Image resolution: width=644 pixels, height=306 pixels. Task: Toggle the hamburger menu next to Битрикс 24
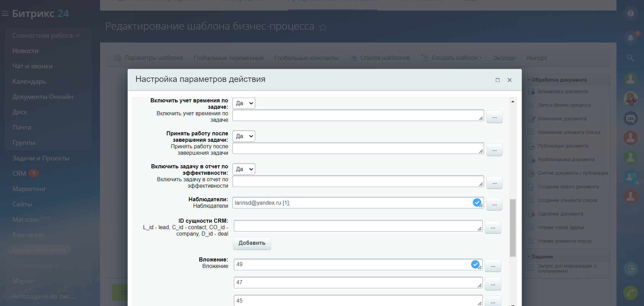pos(5,14)
